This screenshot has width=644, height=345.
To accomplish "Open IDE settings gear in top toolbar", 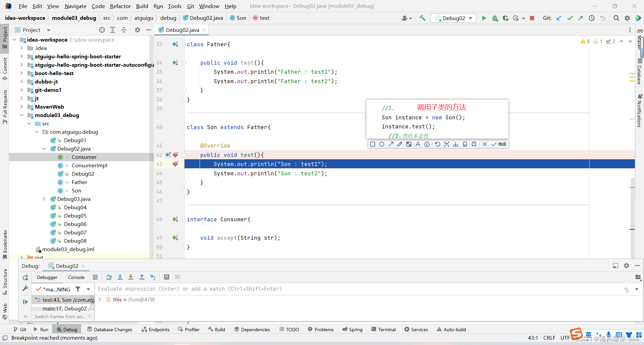I will (x=627, y=18).
